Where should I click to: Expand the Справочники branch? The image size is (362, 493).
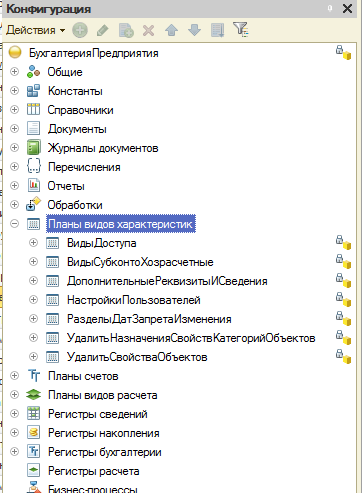14,109
